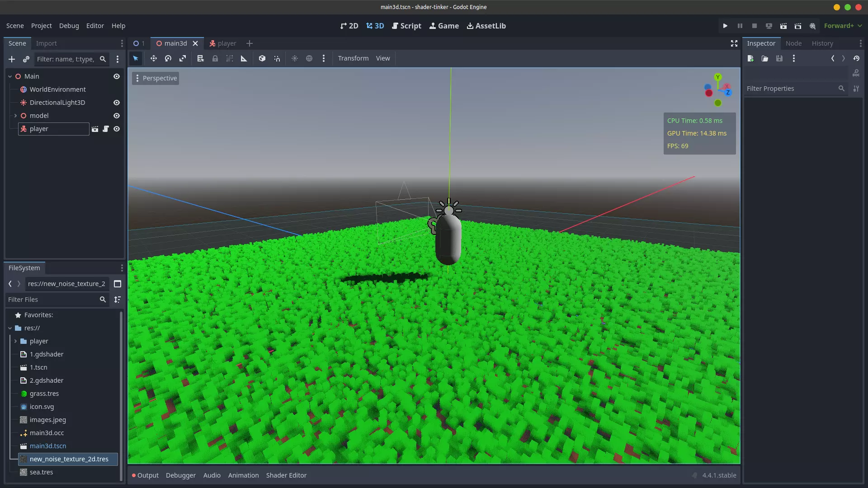Open the Forward+ renderer dropdown
This screenshot has width=868, height=488.
tap(843, 26)
